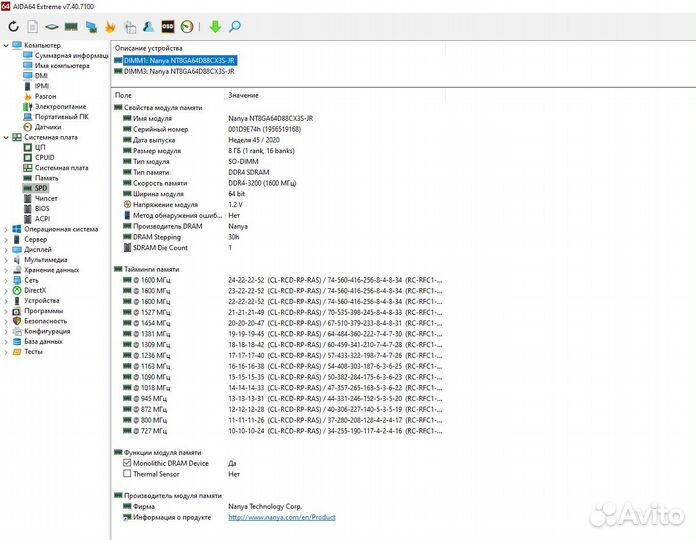Select the Чипсет tree item

pyautogui.click(x=46, y=198)
